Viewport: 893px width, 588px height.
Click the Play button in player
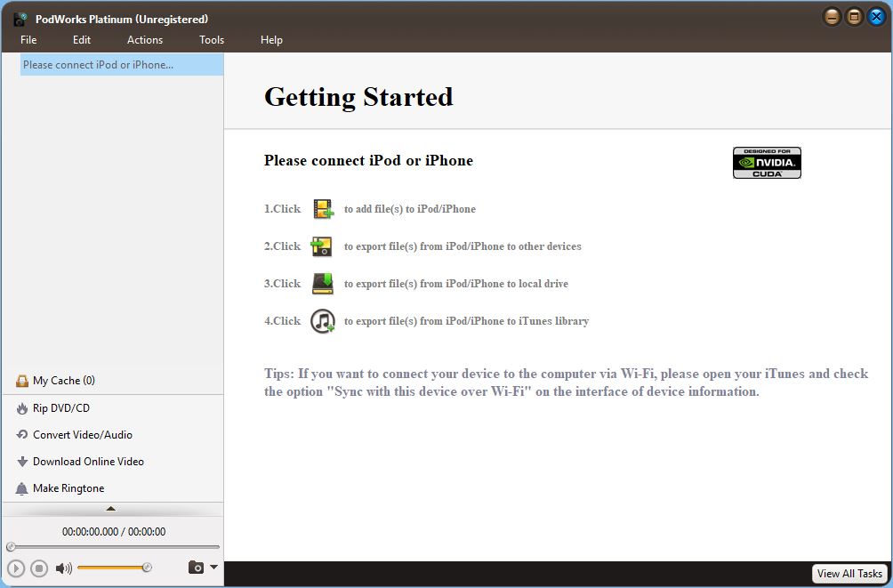16,568
